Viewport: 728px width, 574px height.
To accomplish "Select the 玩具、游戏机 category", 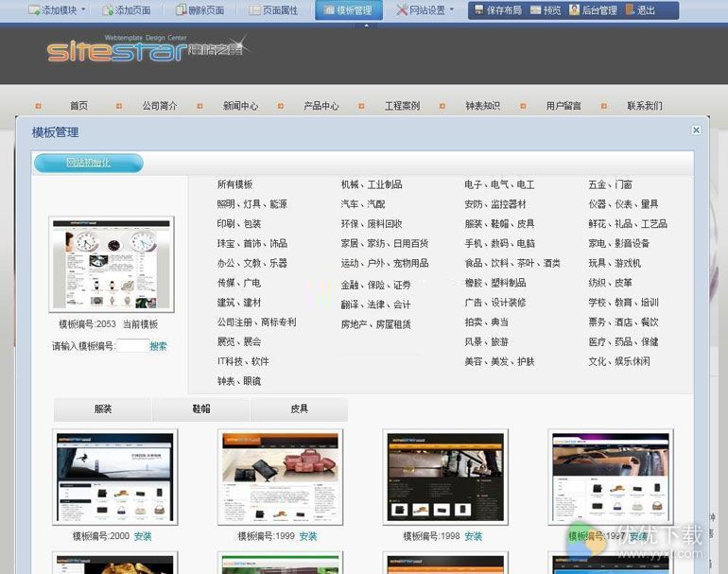I will pyautogui.click(x=615, y=263).
